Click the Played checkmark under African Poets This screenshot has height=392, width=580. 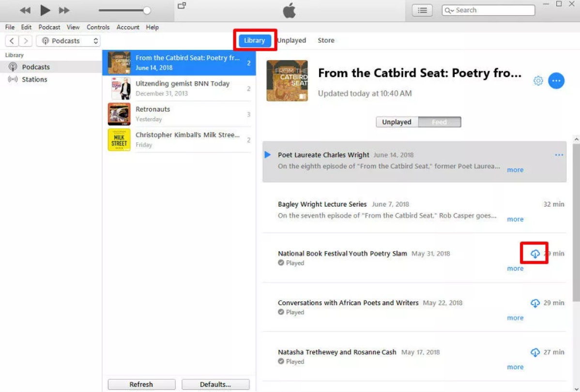coord(281,312)
